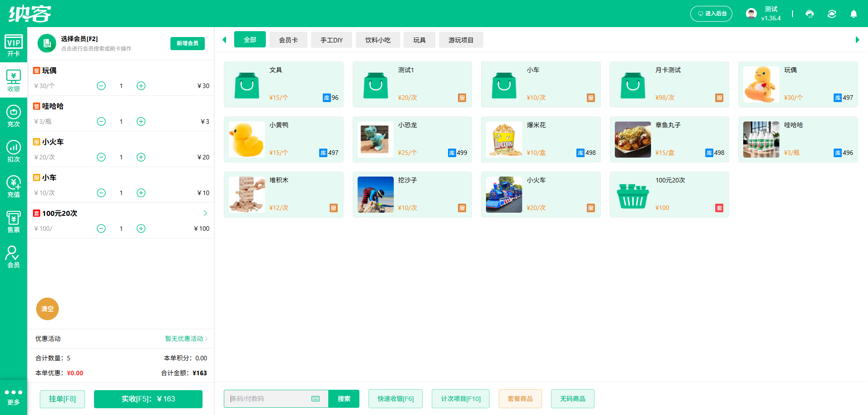Image resolution: width=868 pixels, height=415 pixels.
Task: Open the 扣次 sidebar icon
Action: (x=14, y=151)
